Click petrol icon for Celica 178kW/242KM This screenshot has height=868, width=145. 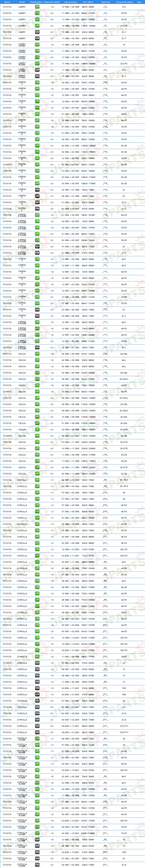pyautogui.click(x=37, y=467)
